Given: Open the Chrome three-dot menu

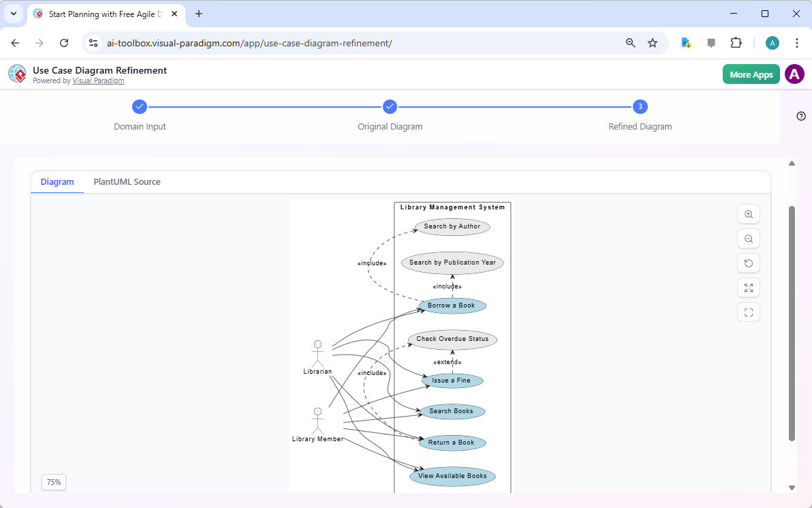Looking at the screenshot, I should tap(797, 42).
